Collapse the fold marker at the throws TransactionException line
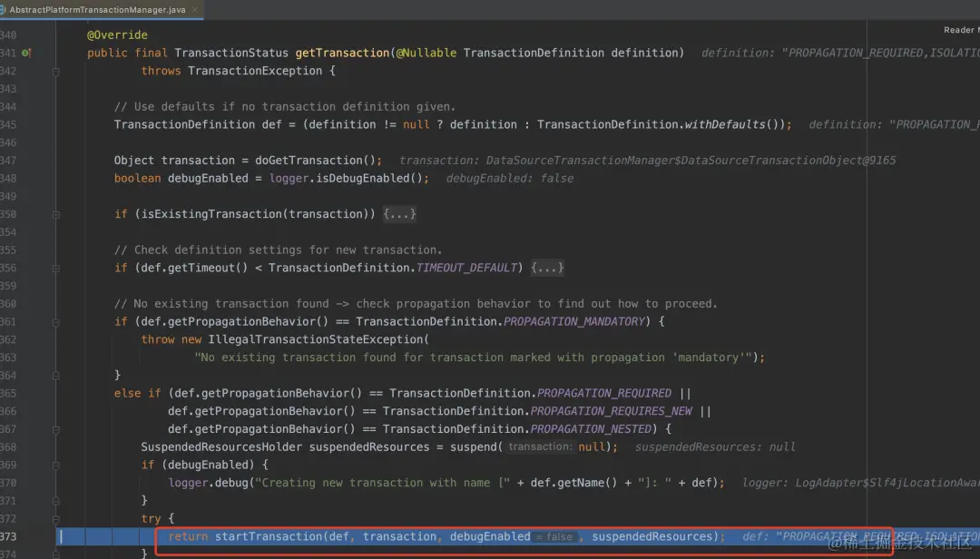The image size is (980, 559). click(55, 72)
